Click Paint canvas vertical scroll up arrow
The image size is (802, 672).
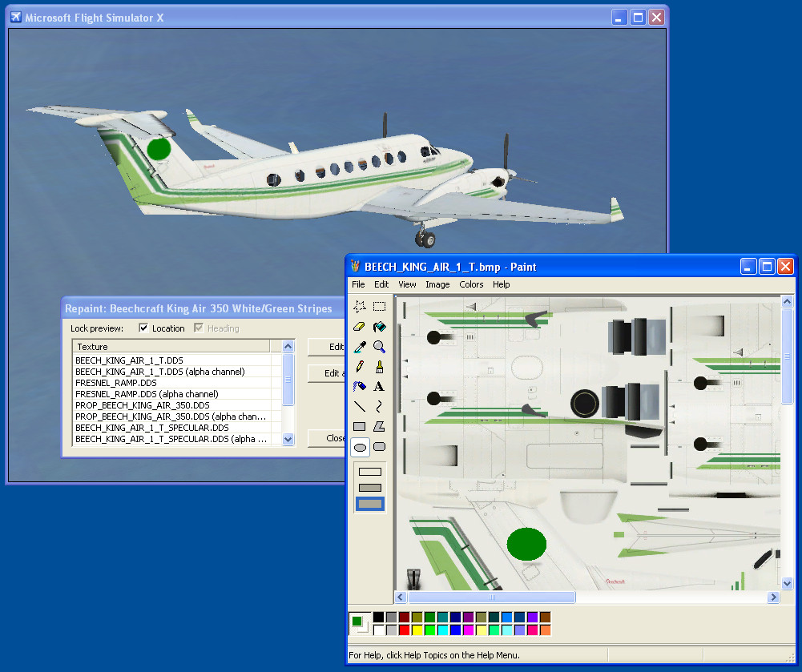(787, 301)
